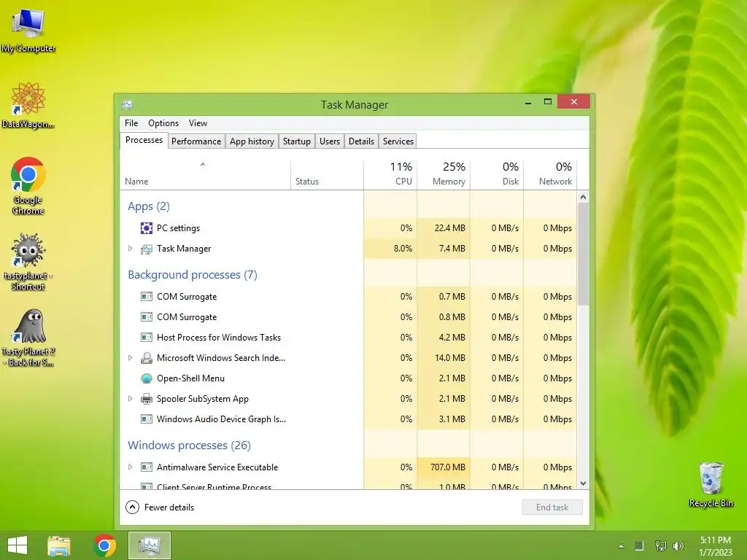Select Google Chrome desktop shortcut
This screenshot has height=560, width=747.
pyautogui.click(x=28, y=186)
